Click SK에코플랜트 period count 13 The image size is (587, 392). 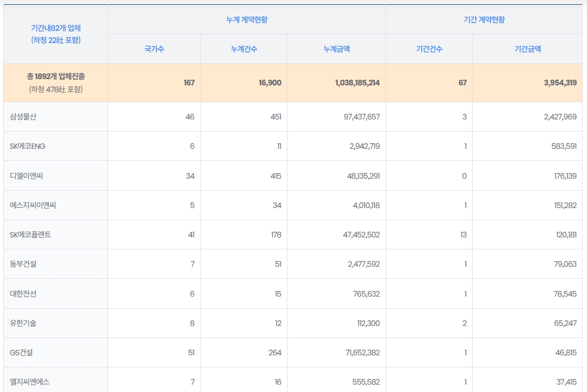(463, 235)
